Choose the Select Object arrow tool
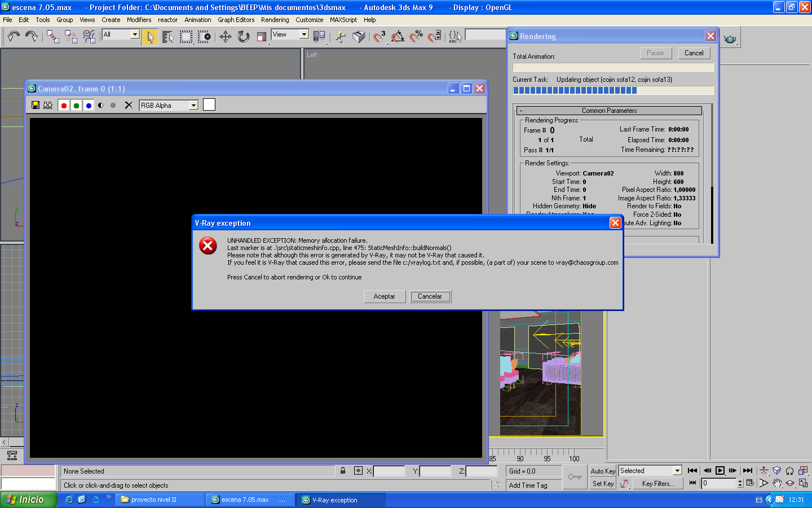 pyautogui.click(x=150, y=37)
